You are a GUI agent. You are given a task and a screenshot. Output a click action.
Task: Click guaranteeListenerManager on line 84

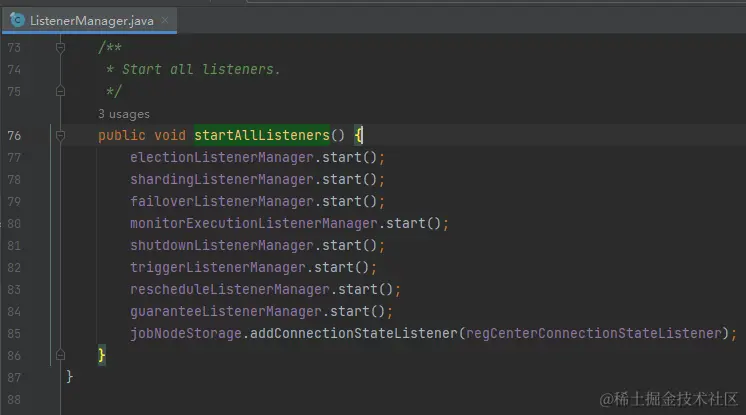226,311
